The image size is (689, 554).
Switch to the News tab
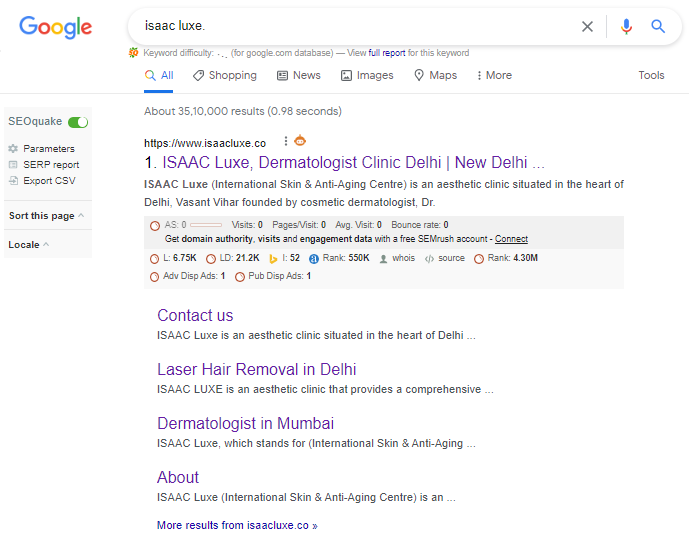(299, 76)
